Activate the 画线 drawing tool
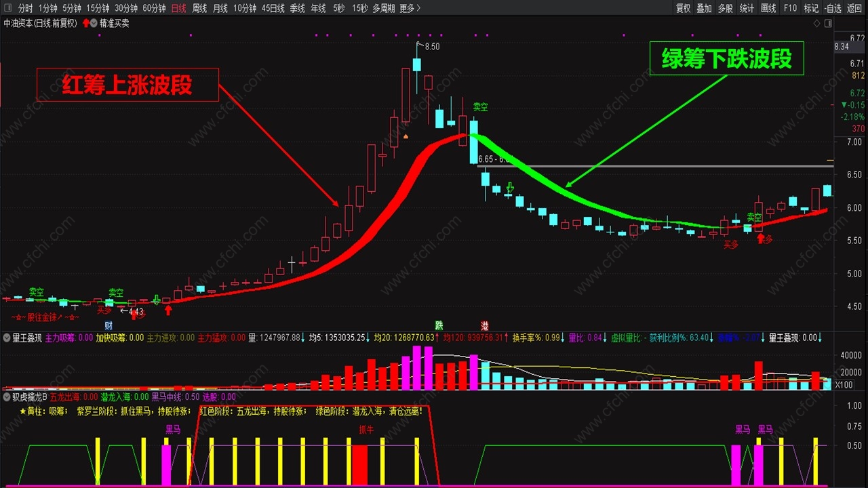 point(768,8)
